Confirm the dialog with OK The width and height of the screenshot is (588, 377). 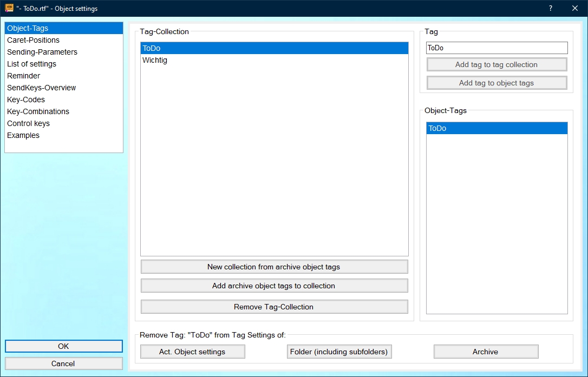[x=63, y=346]
